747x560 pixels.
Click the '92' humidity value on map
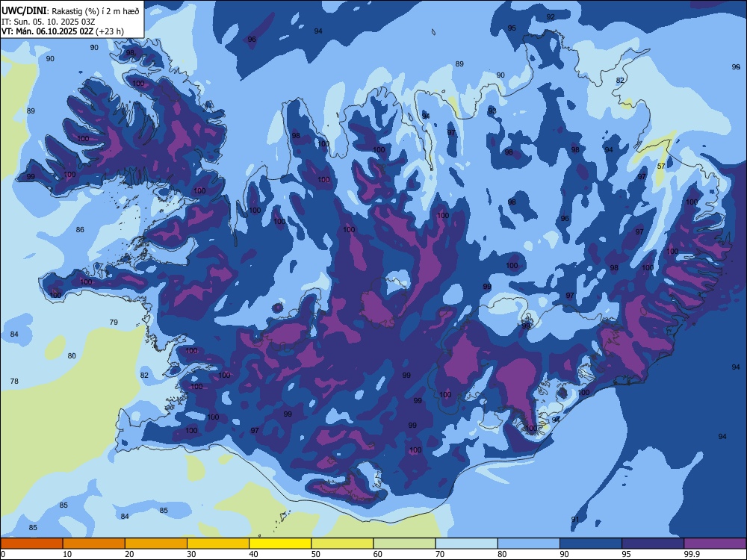(551, 16)
